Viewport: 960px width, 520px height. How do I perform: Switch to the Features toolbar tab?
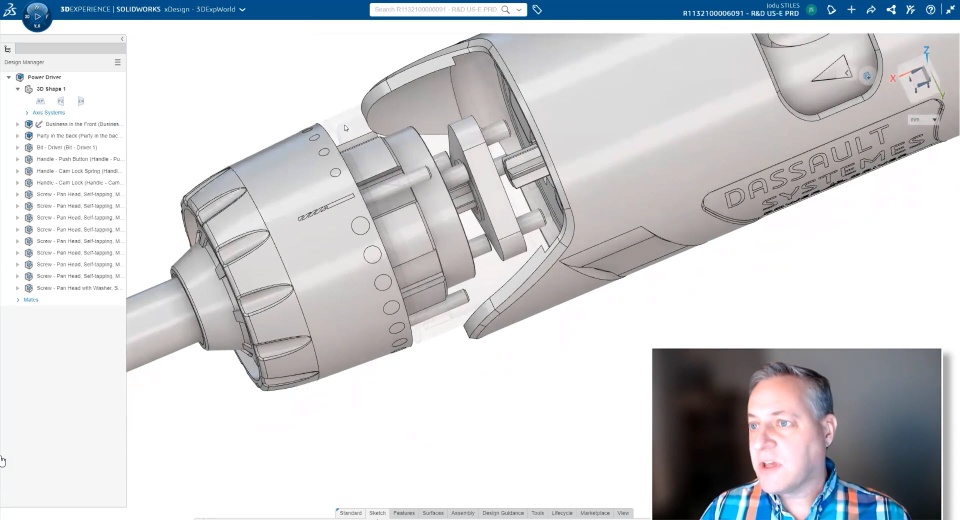tap(404, 513)
